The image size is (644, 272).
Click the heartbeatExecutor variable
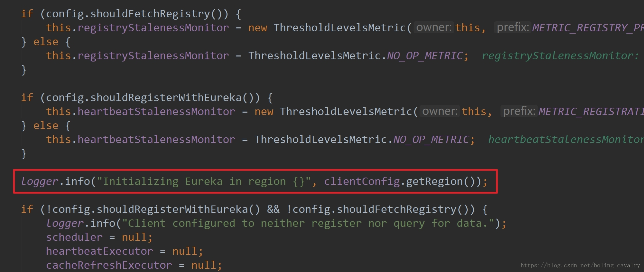99,251
